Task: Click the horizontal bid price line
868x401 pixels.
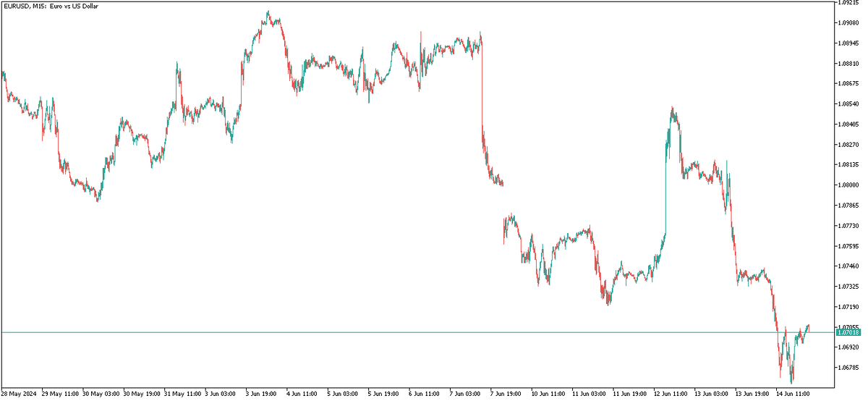Action: [418, 332]
